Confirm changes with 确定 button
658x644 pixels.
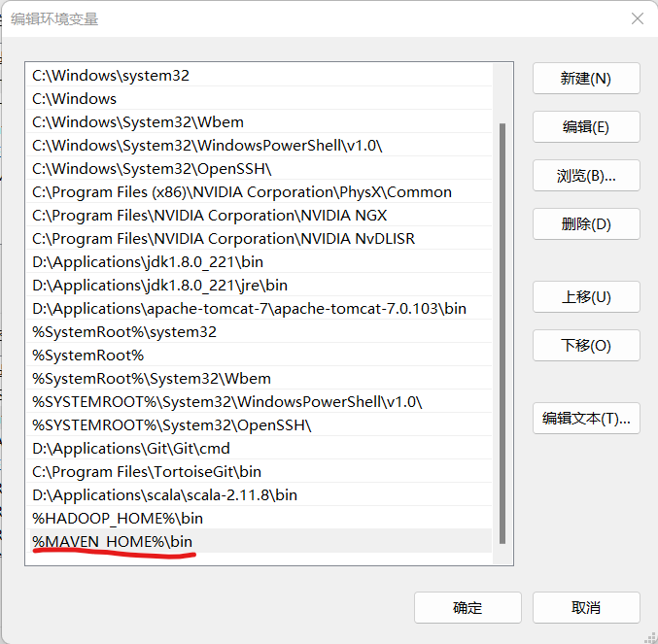click(x=468, y=607)
